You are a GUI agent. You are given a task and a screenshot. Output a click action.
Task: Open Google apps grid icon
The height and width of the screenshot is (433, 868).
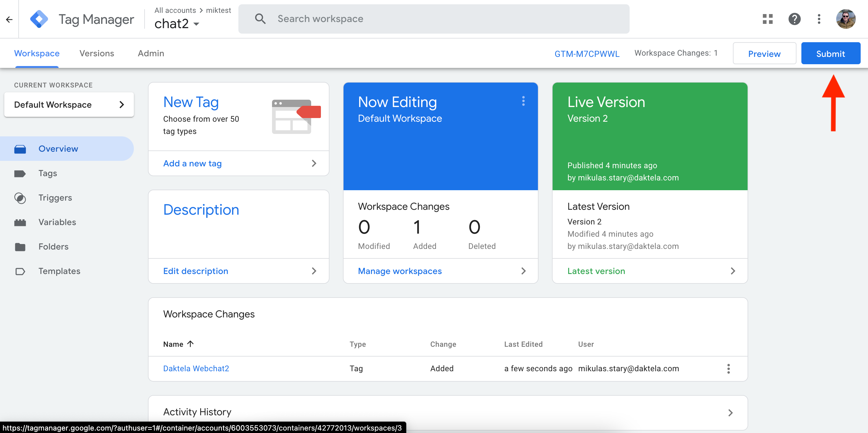point(767,19)
